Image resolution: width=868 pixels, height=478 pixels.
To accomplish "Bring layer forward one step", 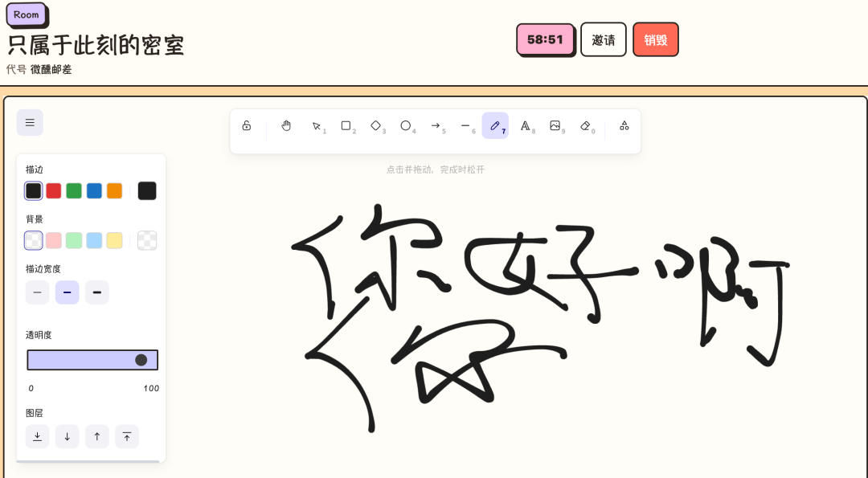I will (97, 436).
